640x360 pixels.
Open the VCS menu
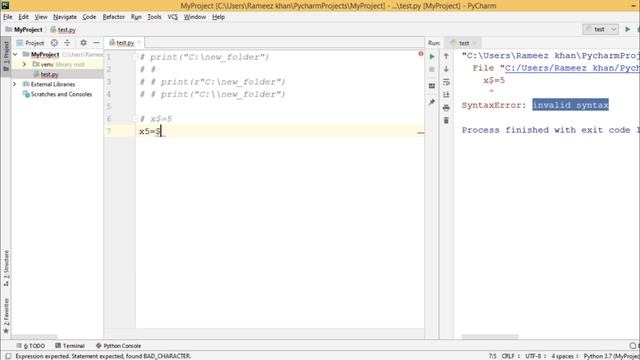(173, 17)
